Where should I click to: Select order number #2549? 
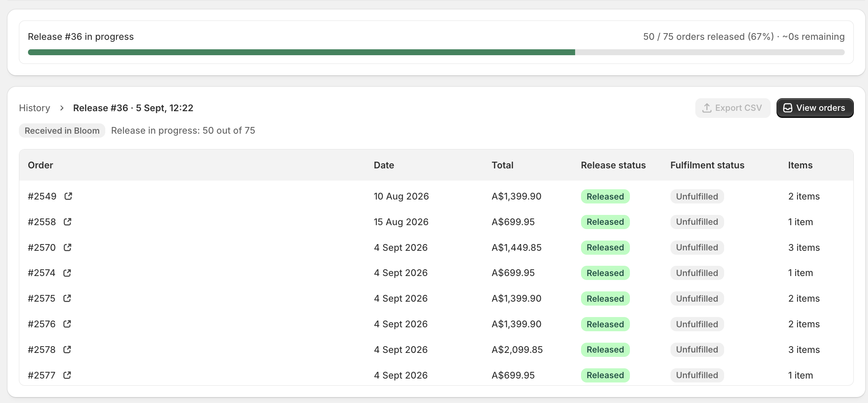coord(42,196)
